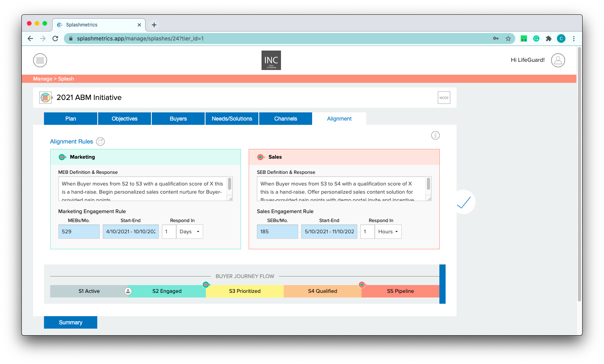Image resolution: width=604 pixels, height=364 pixels.
Task: Click the lifebuoy icon beside 2021 ABM Initiative
Action: [x=46, y=97]
